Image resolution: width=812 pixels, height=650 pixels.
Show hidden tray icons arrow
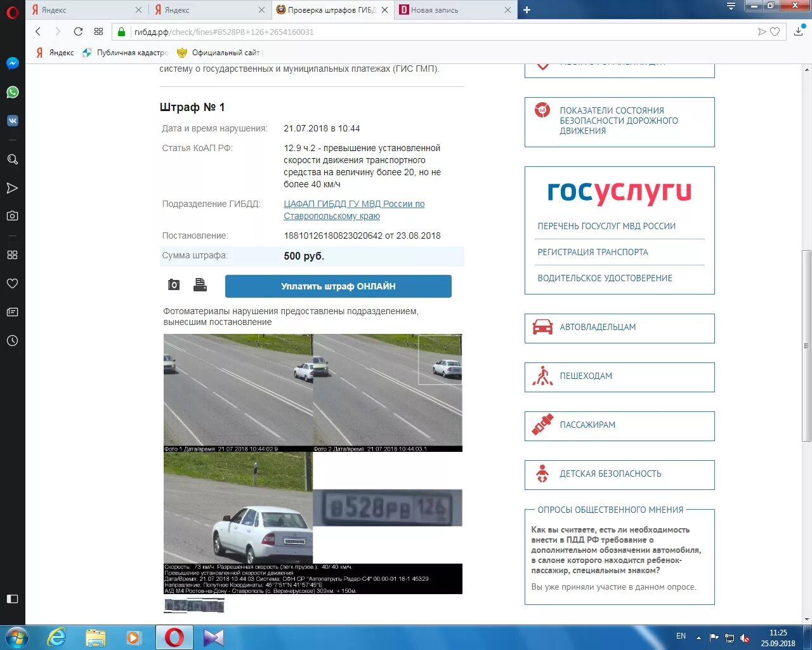point(698,637)
